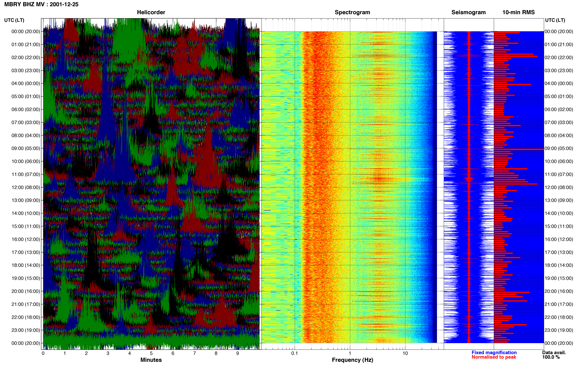Click the left '13:00 (09:00)' time label

[26, 200]
